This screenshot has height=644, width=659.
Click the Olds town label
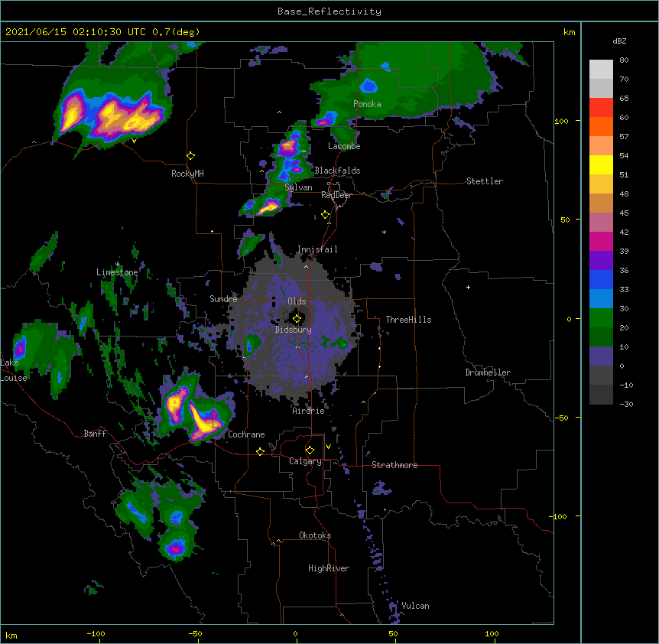tap(297, 301)
